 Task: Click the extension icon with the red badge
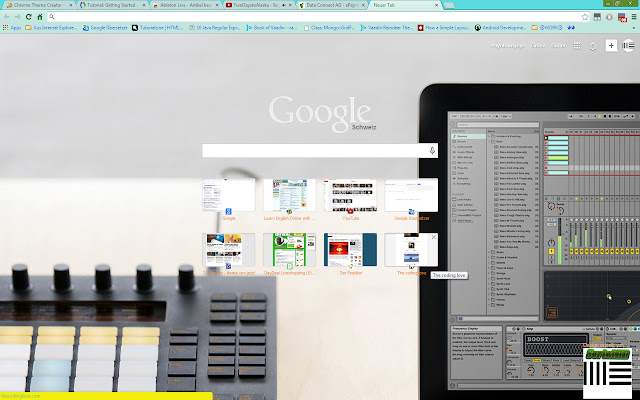622,17
